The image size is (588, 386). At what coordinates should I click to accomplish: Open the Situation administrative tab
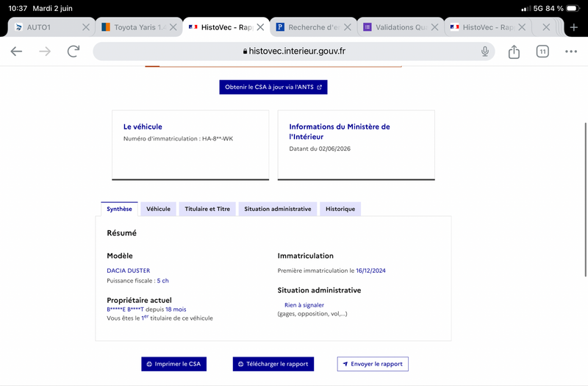click(278, 209)
